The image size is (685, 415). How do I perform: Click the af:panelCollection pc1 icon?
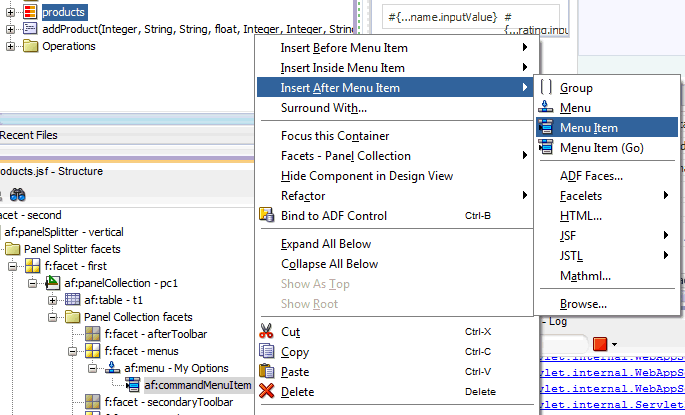pyautogui.click(x=52, y=283)
